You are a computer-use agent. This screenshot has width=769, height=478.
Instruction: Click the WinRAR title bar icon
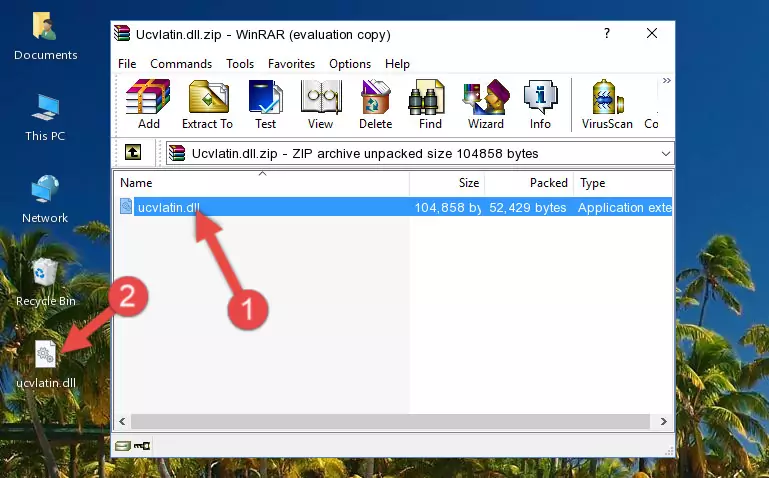122,33
